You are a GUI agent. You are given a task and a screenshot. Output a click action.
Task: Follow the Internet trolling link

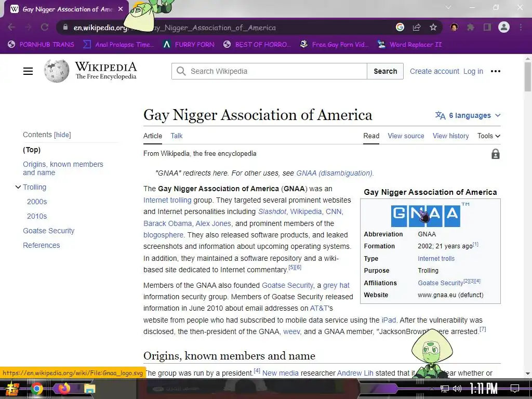click(167, 200)
